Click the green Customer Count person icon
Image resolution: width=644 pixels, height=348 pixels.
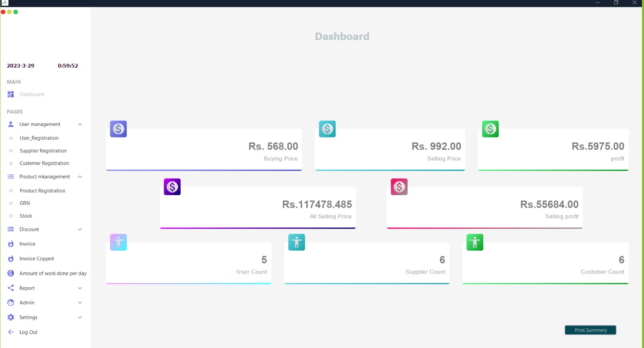pyautogui.click(x=475, y=242)
